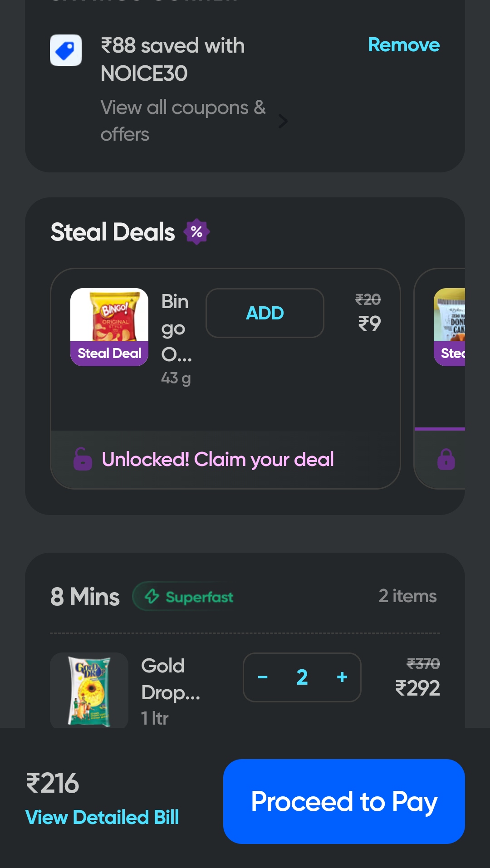Increase Gold Drop quantity with plus

click(x=342, y=677)
